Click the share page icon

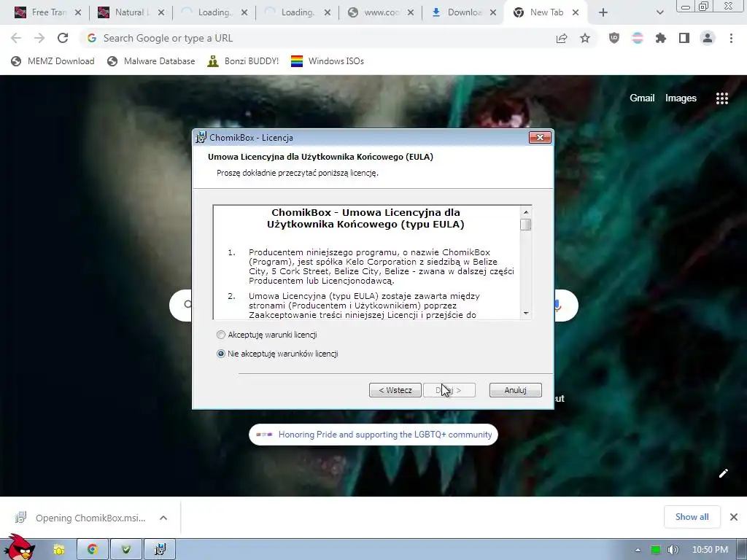[562, 38]
